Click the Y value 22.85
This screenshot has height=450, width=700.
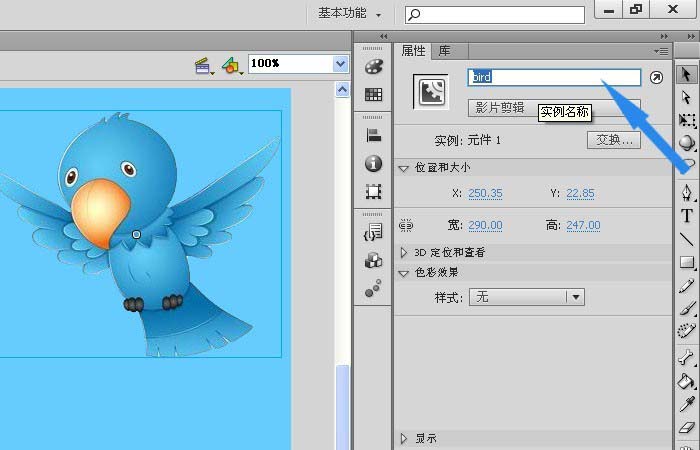click(580, 193)
